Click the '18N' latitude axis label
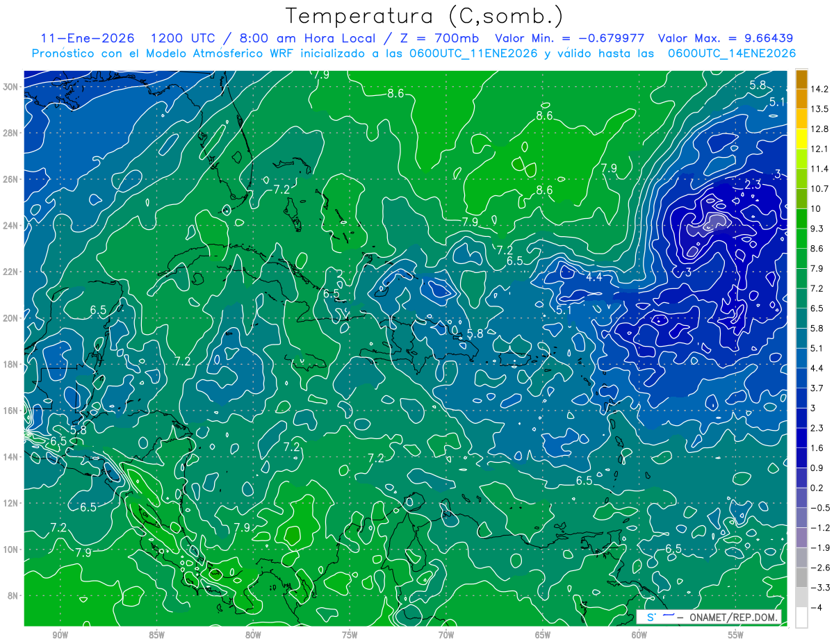The width and height of the screenshot is (834, 644). tap(10, 365)
